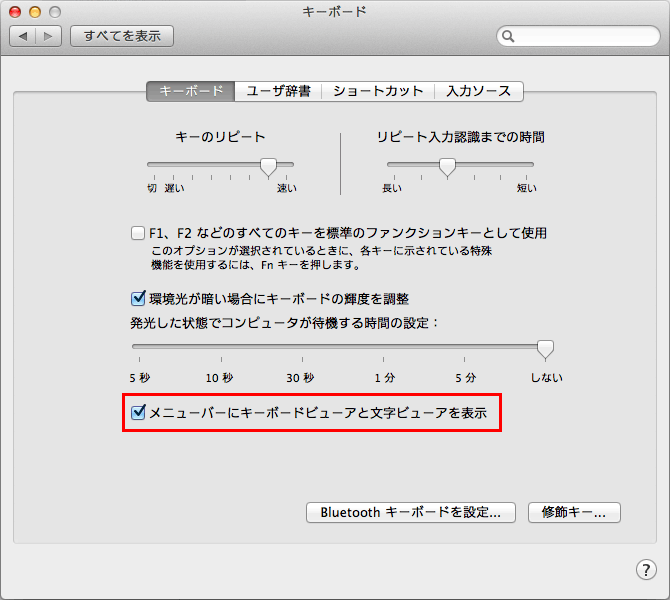Click the すべてを表示 button
Screen dimensions: 670x600
pos(122,36)
